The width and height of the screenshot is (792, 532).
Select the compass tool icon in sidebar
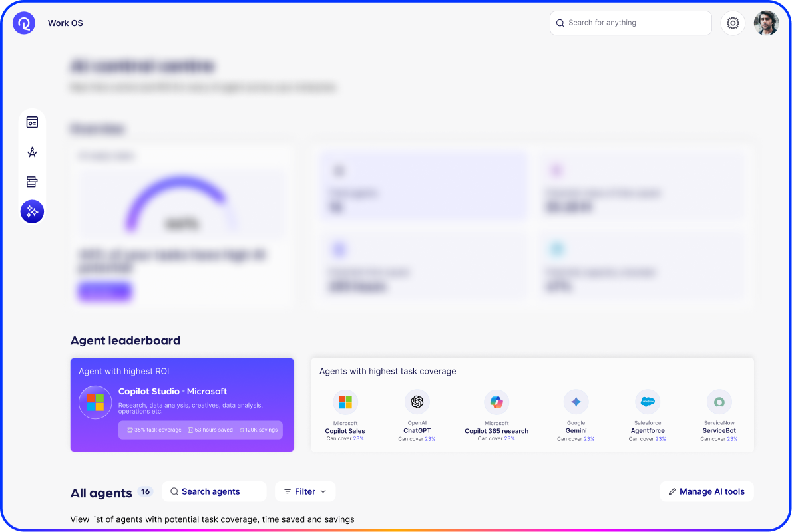pos(32,152)
